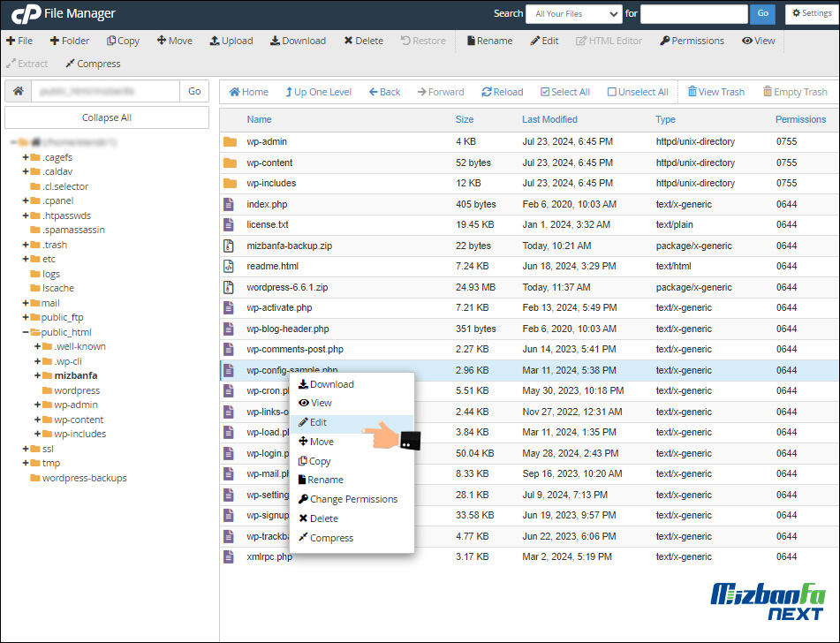The height and width of the screenshot is (643, 840).
Task: Click the Upload toolbar button
Action: point(231,41)
